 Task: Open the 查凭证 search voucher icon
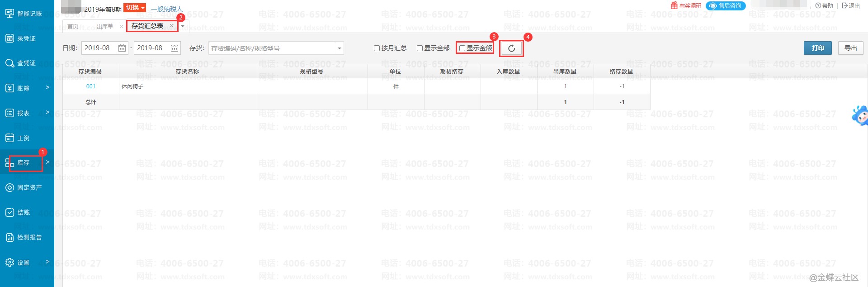click(9, 63)
